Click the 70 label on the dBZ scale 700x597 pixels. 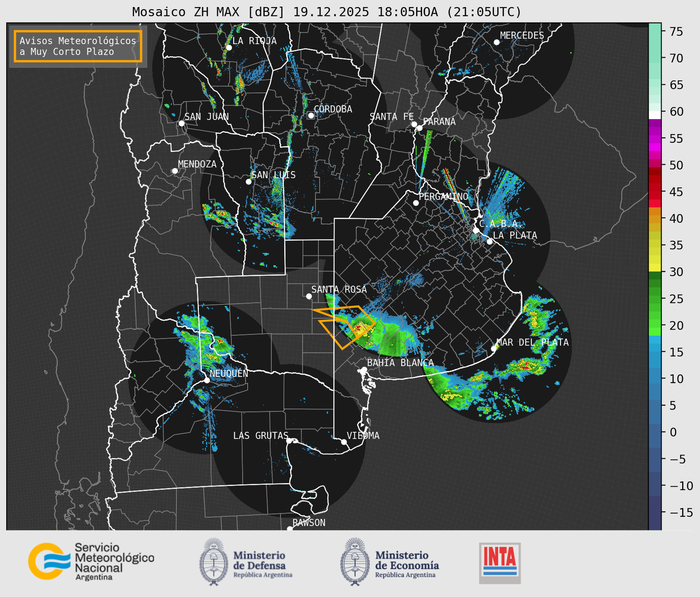676,58
